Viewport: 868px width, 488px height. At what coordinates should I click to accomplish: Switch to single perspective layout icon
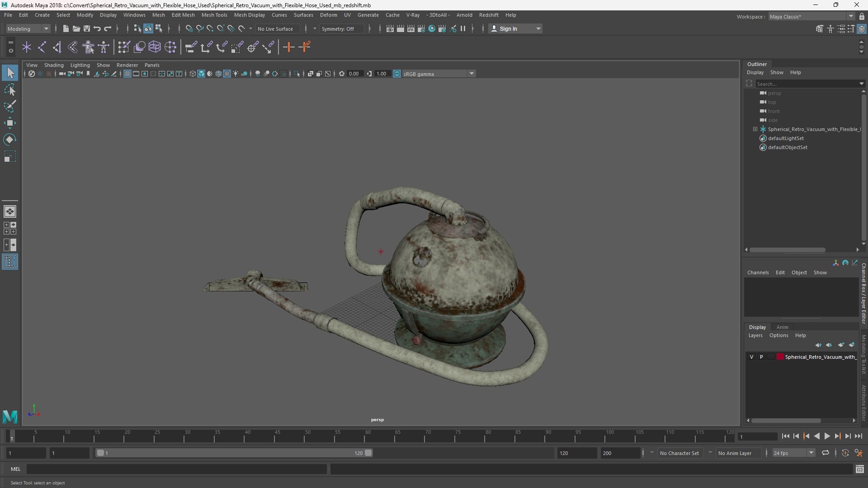click(10, 211)
